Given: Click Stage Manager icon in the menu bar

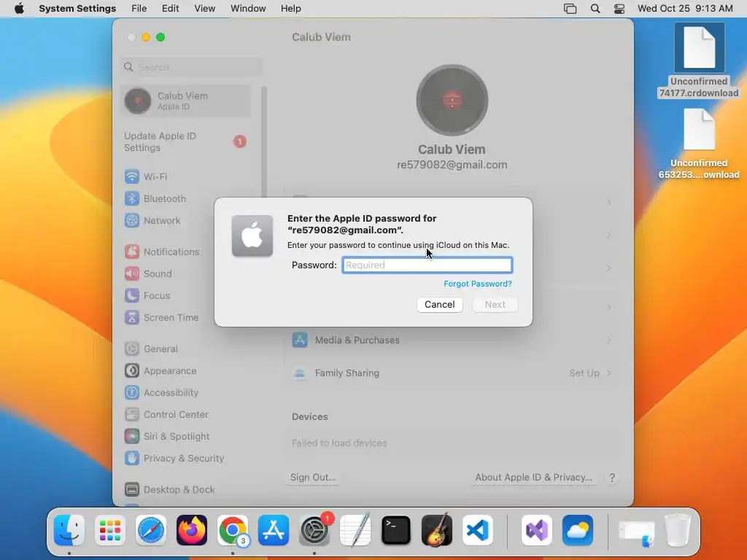Looking at the screenshot, I should coord(570,9).
